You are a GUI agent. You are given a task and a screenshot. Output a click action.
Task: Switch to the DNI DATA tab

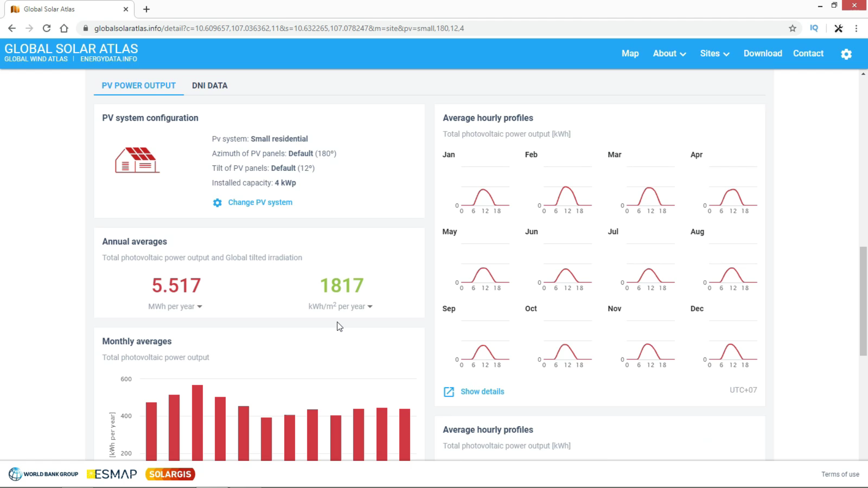209,86
